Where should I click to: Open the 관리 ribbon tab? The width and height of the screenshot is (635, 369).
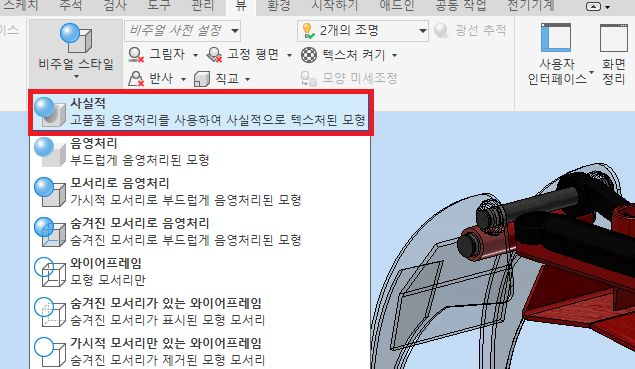coord(202,6)
